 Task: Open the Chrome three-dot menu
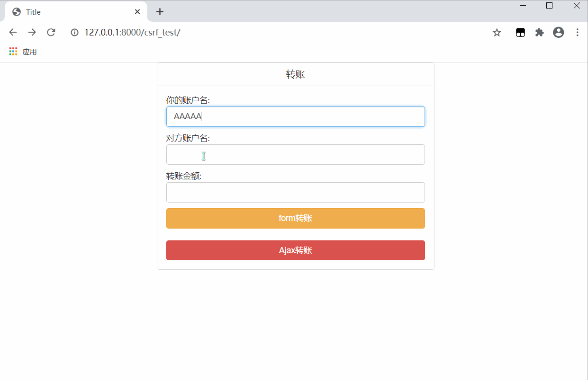pos(577,32)
